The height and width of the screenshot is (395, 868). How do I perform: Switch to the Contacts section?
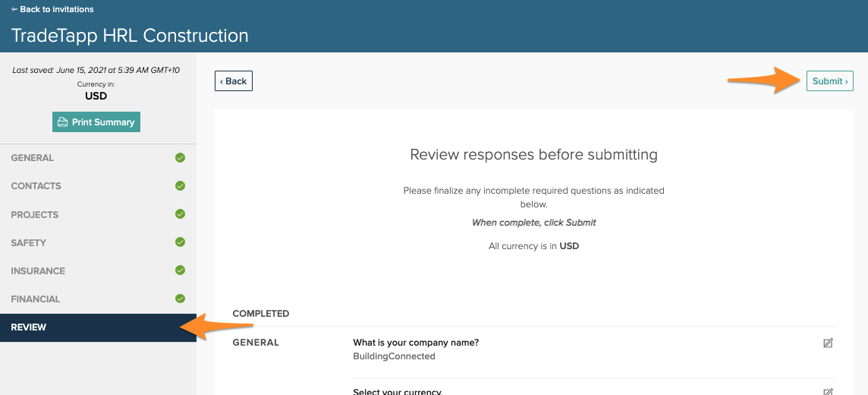36,186
